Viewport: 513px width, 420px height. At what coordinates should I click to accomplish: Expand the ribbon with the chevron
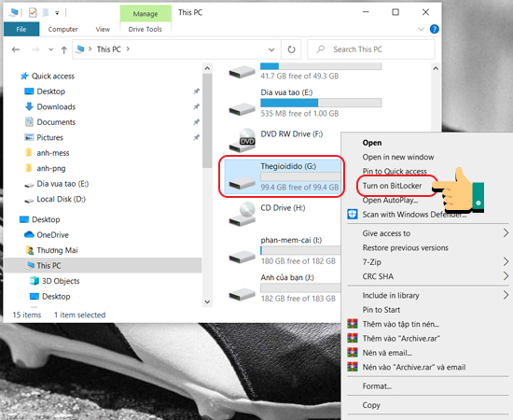click(x=421, y=29)
